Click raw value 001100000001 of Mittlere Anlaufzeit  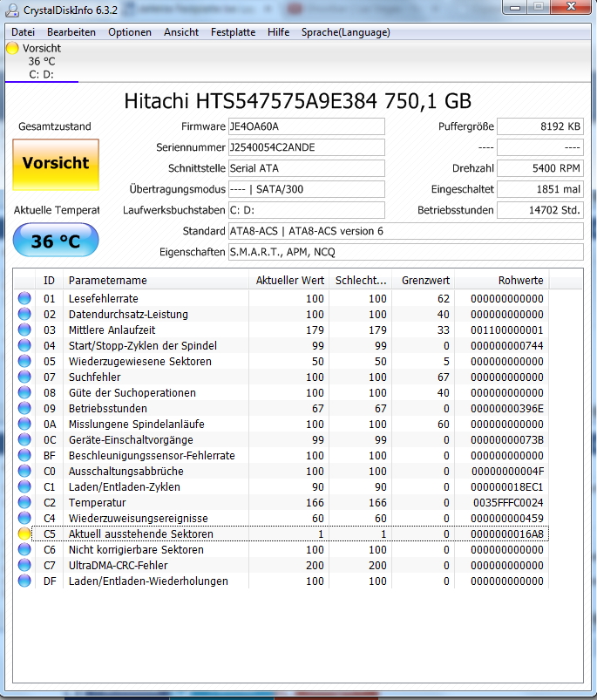point(507,330)
